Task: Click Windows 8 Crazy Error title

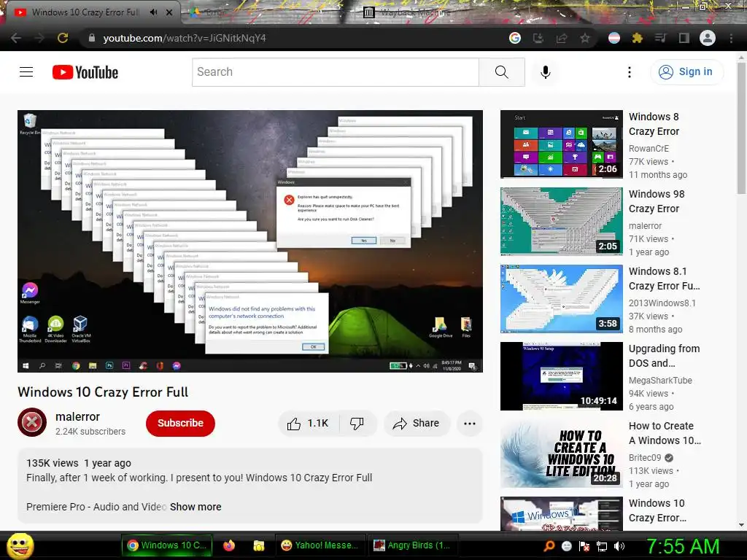Action: point(654,124)
